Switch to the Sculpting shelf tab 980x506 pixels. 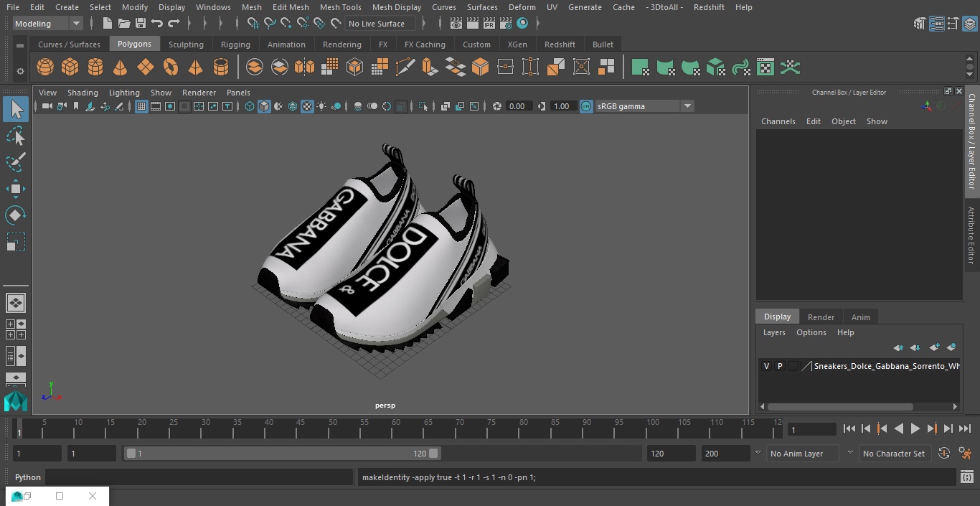[186, 44]
